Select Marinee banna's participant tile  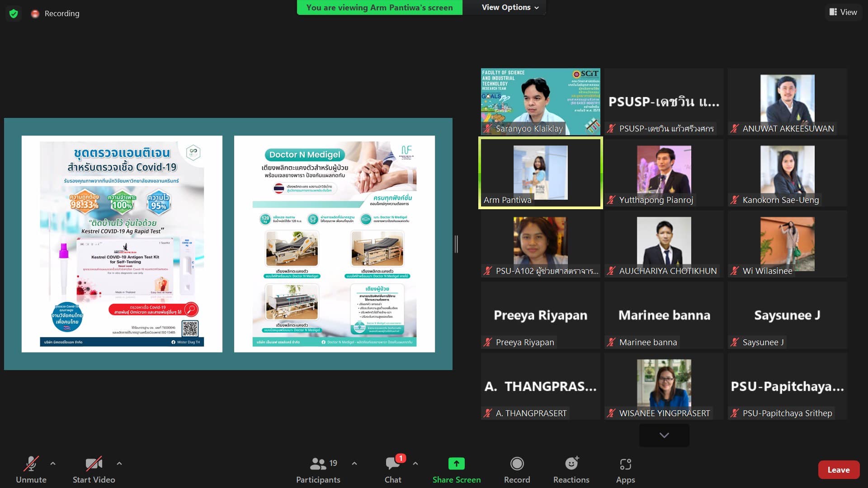[x=664, y=315]
